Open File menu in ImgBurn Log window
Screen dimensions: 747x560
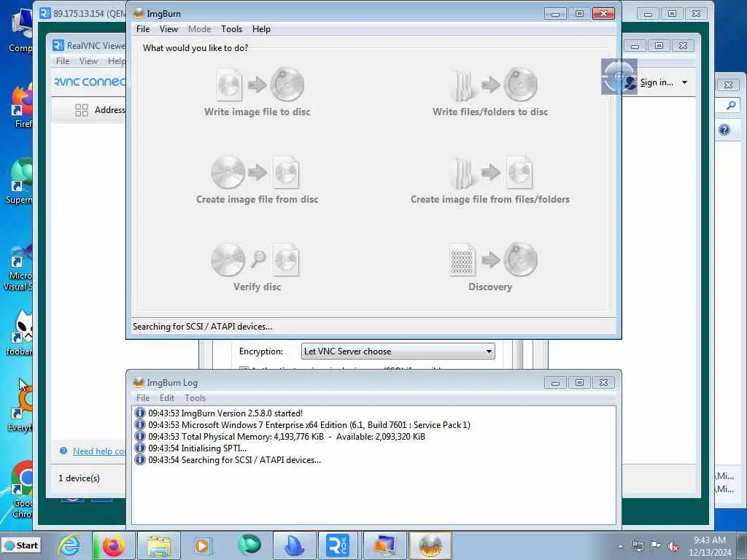tap(143, 397)
